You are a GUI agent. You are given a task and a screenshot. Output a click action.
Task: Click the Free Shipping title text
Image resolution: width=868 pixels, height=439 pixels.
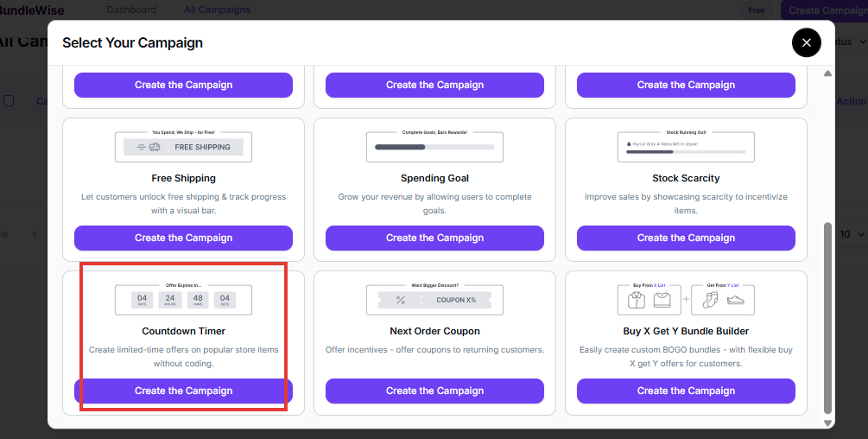(183, 178)
